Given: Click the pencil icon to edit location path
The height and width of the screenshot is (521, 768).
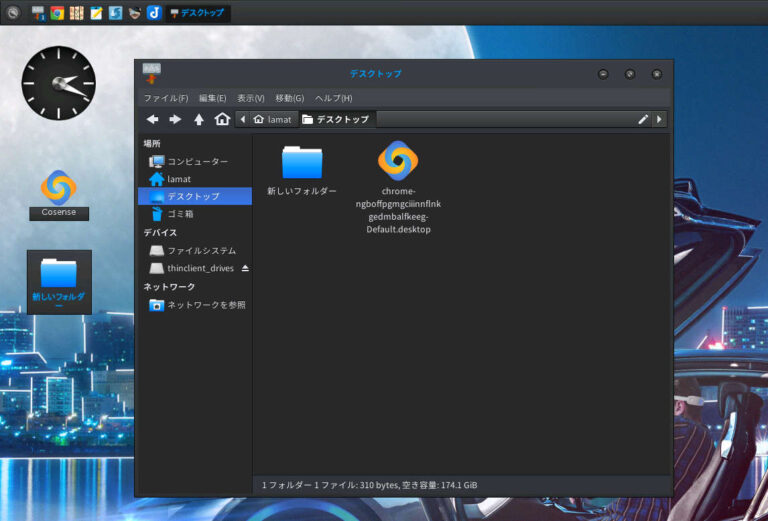Looking at the screenshot, I should tap(643, 119).
